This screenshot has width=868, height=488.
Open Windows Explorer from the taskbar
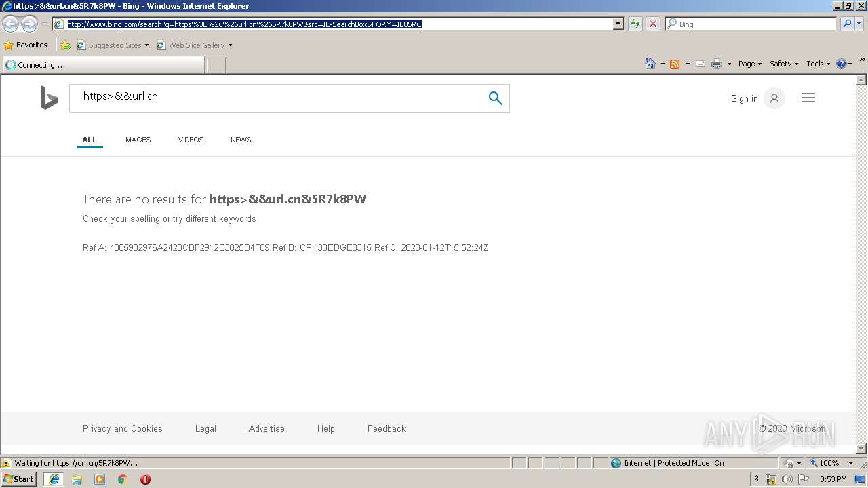[x=77, y=479]
